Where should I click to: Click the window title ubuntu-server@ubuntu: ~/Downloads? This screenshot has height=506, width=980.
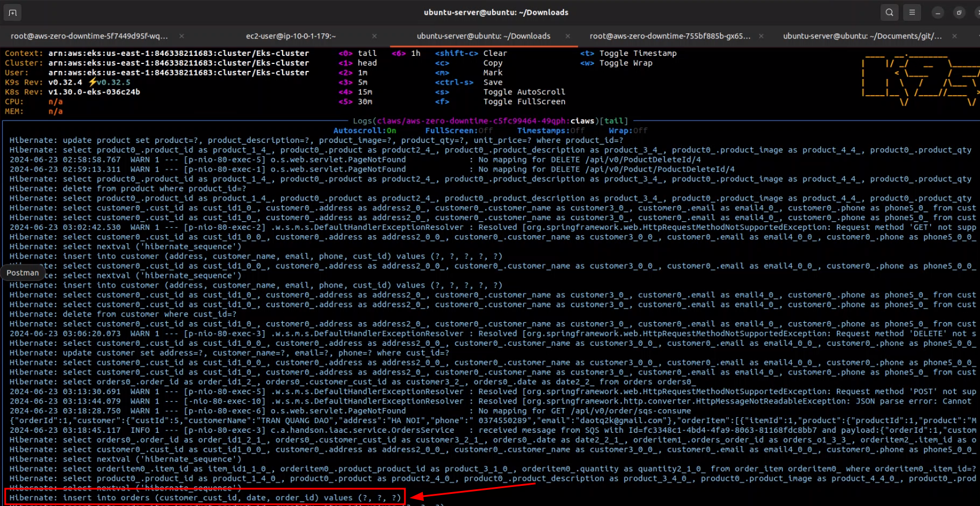496,12
